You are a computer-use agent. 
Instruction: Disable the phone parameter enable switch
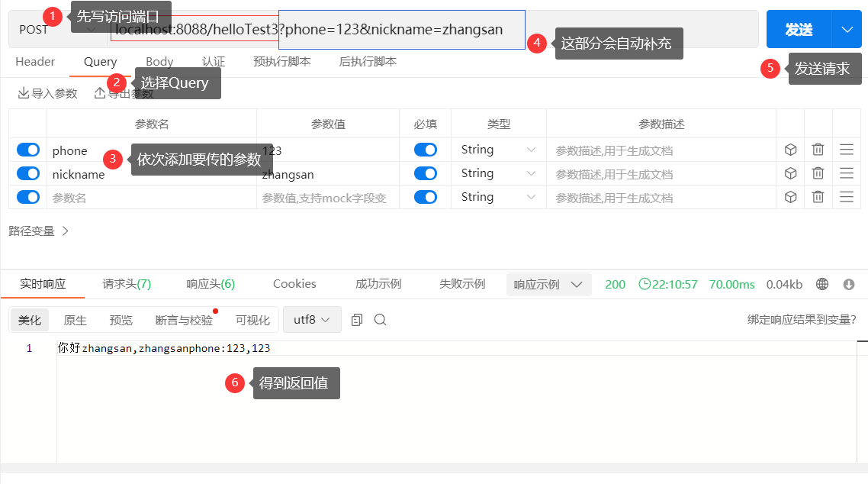pos(28,150)
